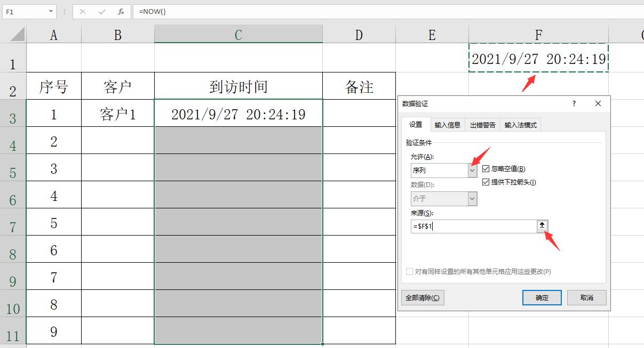Switch to the 出错警告 tab
Screen dimensions: 644x348
coord(482,124)
